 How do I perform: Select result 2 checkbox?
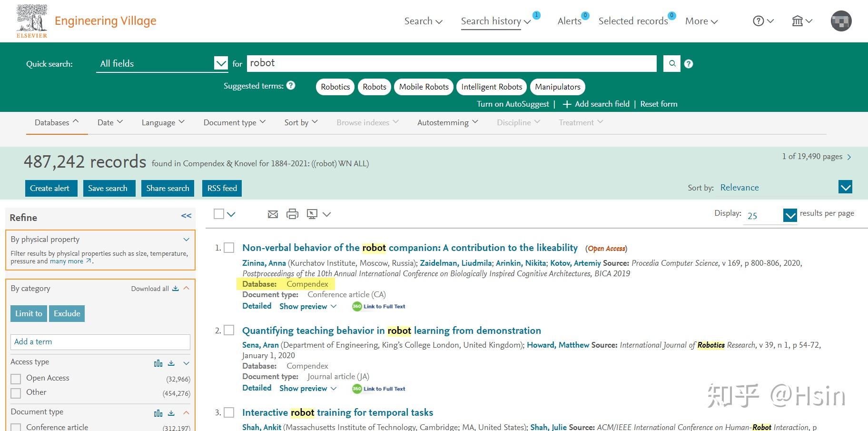[x=229, y=330]
